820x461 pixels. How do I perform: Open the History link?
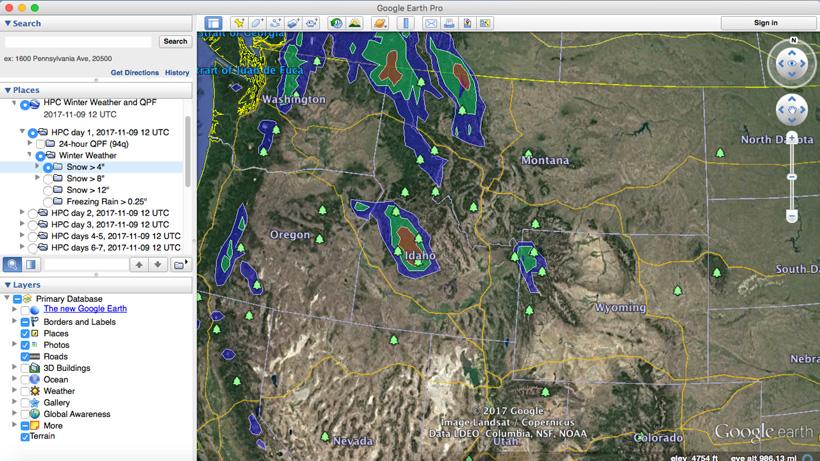pyautogui.click(x=177, y=73)
